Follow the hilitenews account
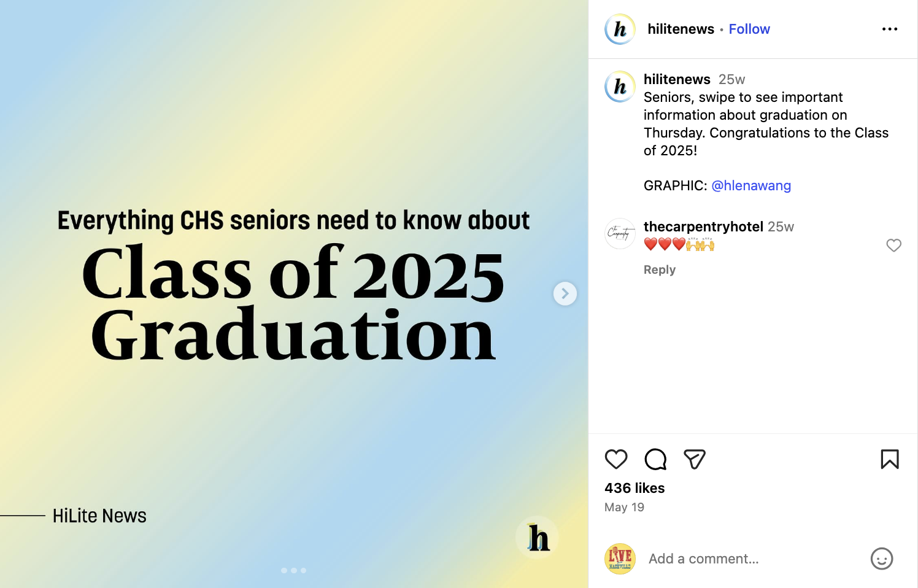This screenshot has width=918, height=588. tap(749, 29)
